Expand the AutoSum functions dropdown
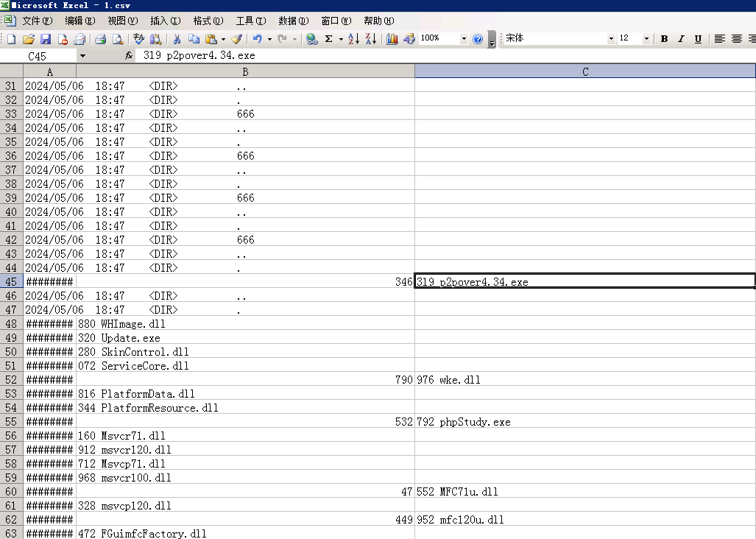Image resolution: width=756 pixels, height=539 pixels. (x=341, y=39)
